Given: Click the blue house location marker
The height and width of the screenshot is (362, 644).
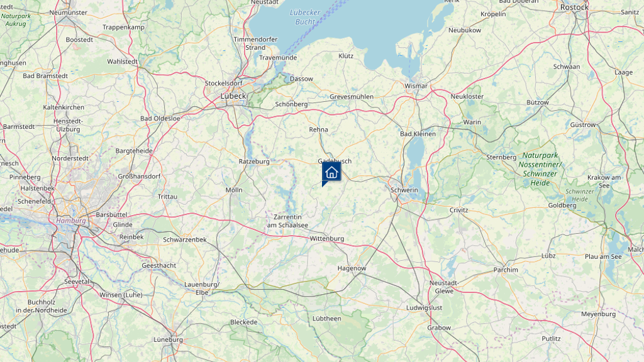Looking at the screenshot, I should point(331,173).
